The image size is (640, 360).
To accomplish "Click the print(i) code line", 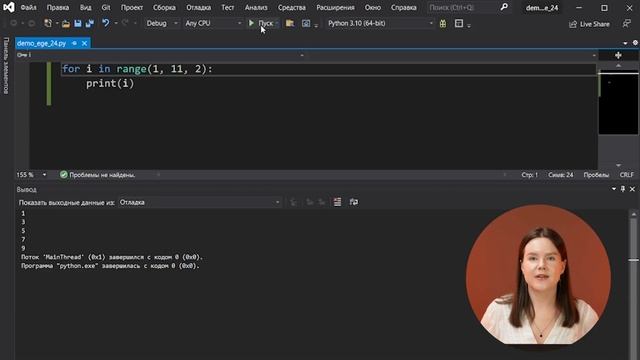I will tap(110, 83).
